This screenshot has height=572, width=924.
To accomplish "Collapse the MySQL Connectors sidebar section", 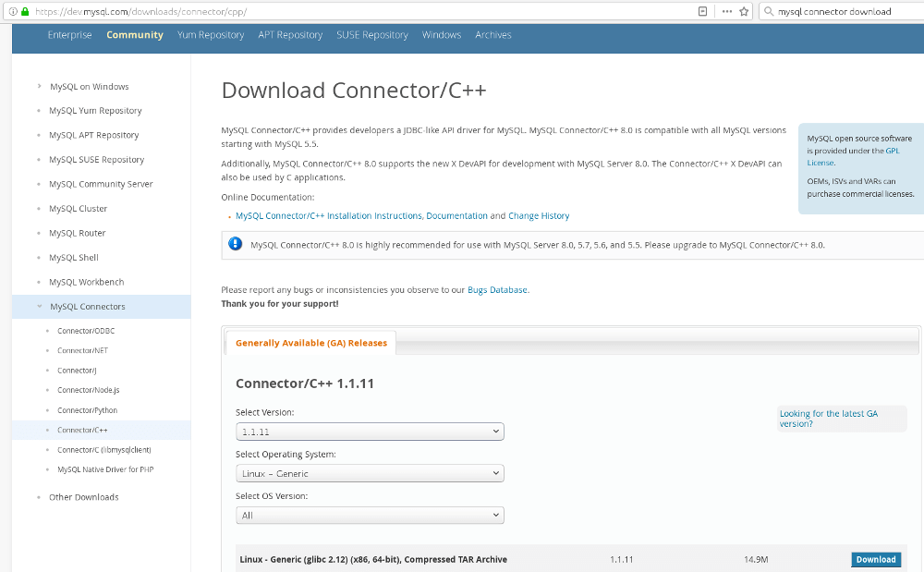I will pos(40,307).
